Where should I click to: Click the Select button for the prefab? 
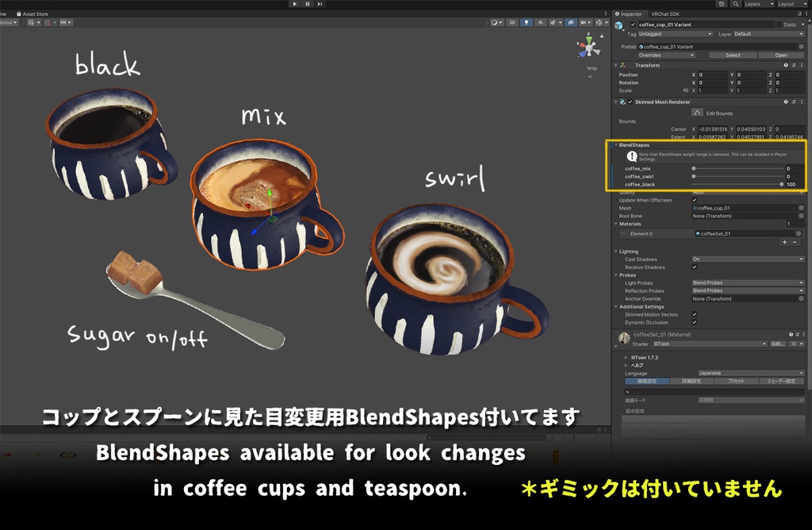pyautogui.click(x=733, y=55)
